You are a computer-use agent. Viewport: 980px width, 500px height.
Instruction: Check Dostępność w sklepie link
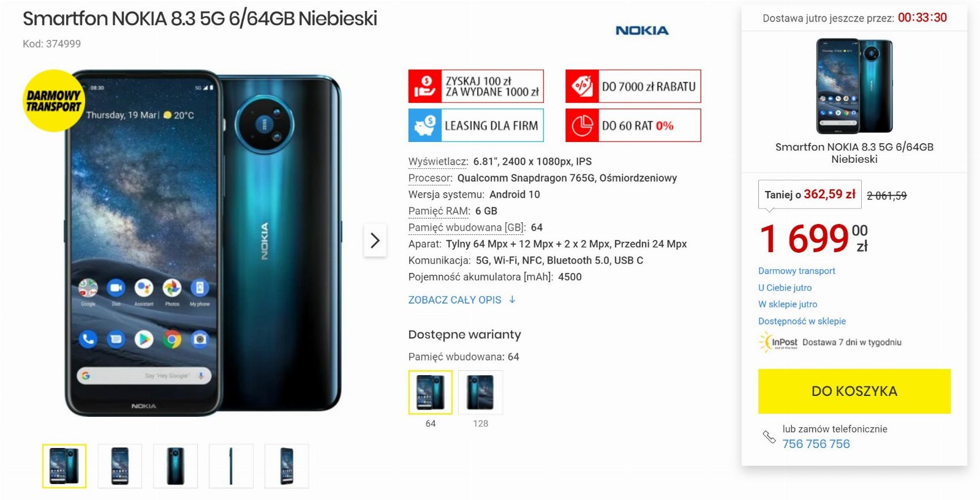pyautogui.click(x=802, y=321)
